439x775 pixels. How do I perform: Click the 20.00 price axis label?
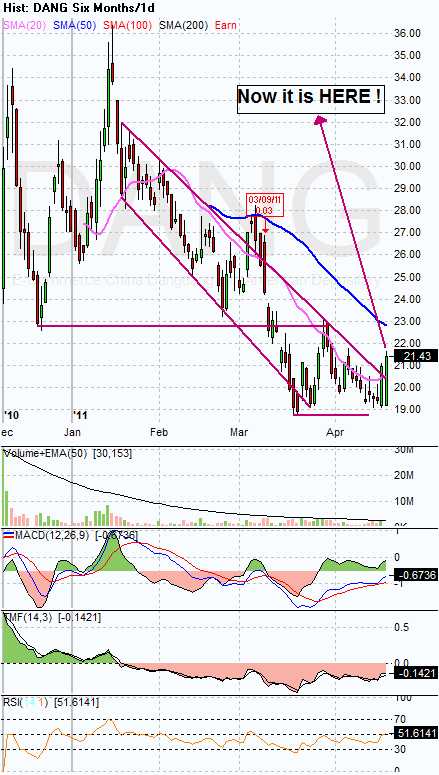pyautogui.click(x=406, y=387)
